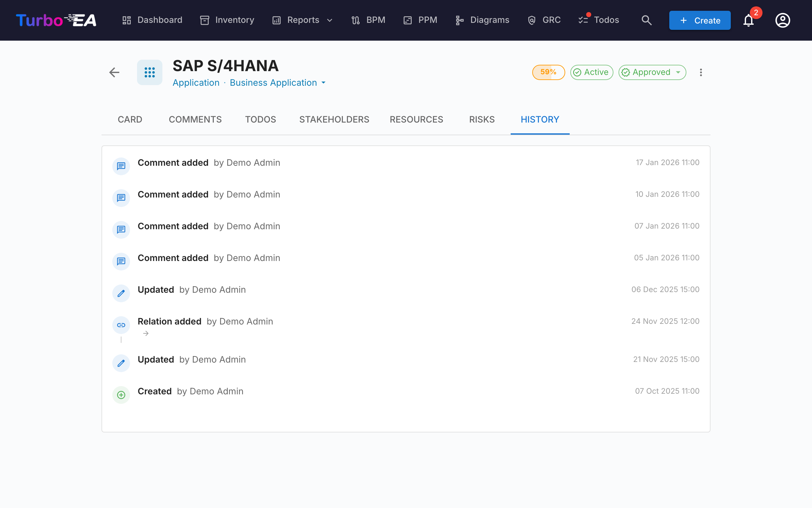
Task: Click the timestamp '24 Nov 2025 12:00'
Action: (x=665, y=321)
